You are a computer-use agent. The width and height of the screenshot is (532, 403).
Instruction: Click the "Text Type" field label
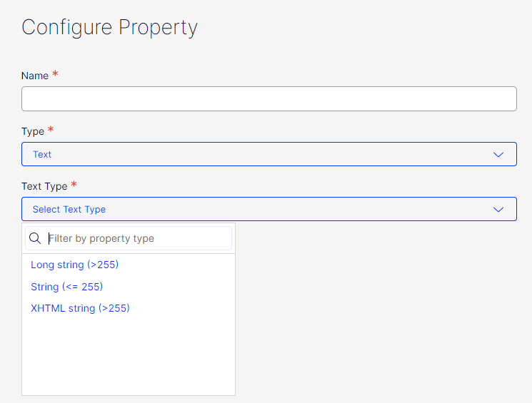44,186
